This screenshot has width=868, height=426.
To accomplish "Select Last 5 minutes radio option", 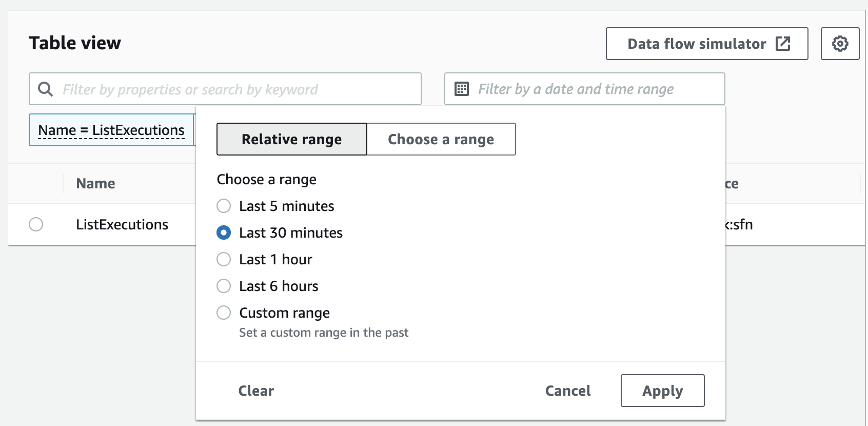I will click(224, 206).
